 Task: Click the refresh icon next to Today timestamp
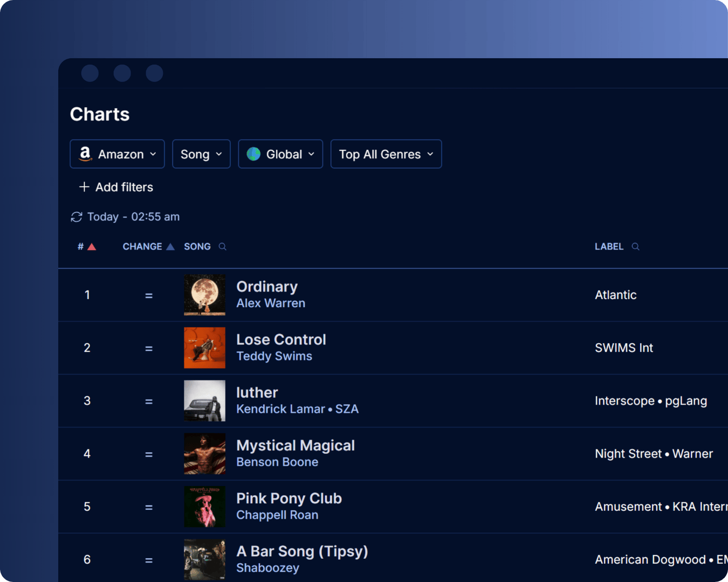pyautogui.click(x=77, y=217)
